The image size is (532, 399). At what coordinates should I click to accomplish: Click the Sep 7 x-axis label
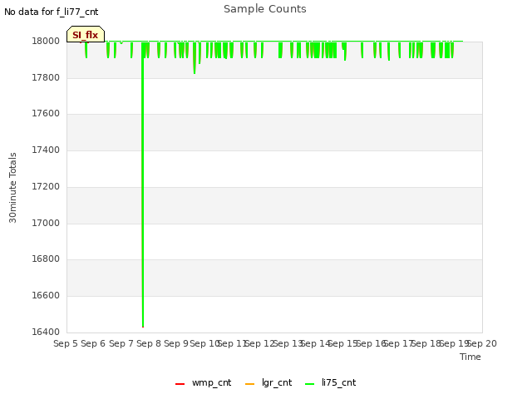(x=121, y=343)
